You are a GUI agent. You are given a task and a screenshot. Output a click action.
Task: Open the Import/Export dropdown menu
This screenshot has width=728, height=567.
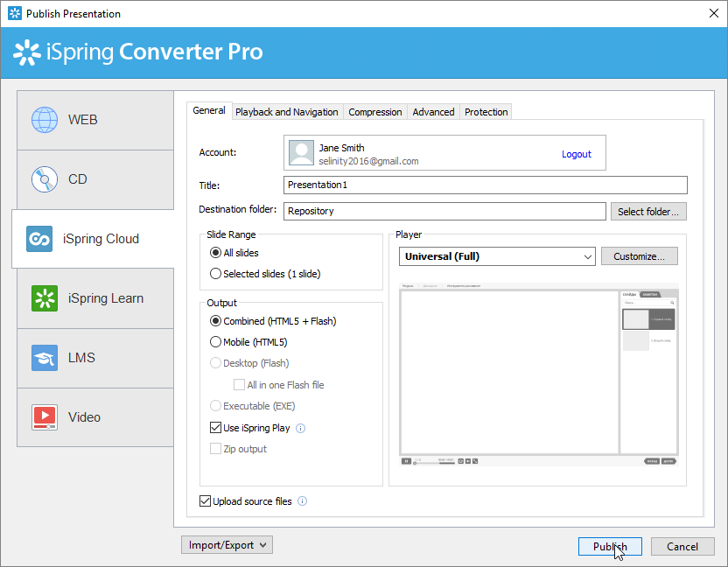tap(227, 545)
